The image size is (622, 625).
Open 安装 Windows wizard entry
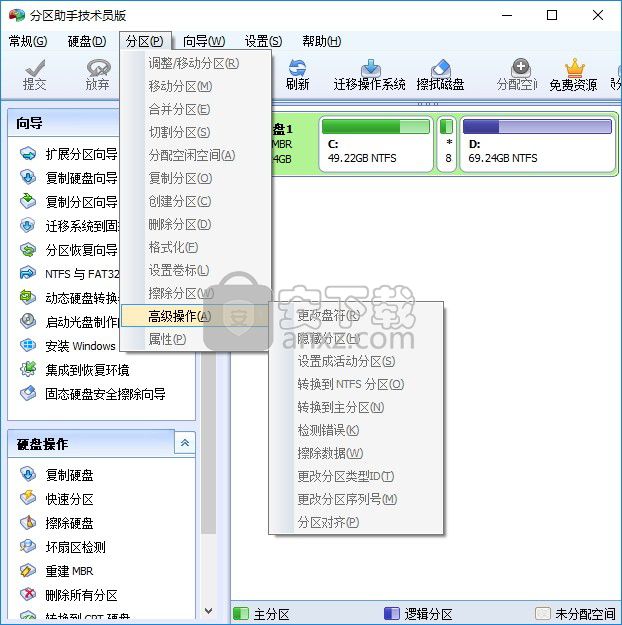point(68,346)
